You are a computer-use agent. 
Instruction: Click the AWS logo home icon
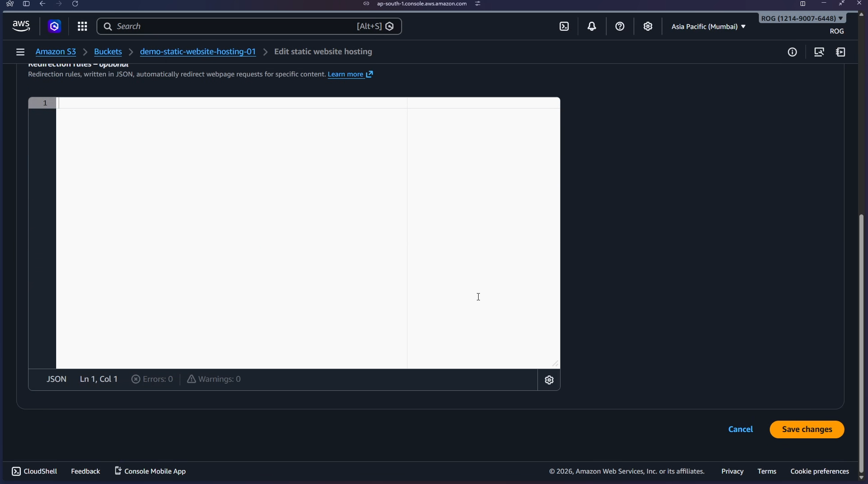[x=21, y=26]
